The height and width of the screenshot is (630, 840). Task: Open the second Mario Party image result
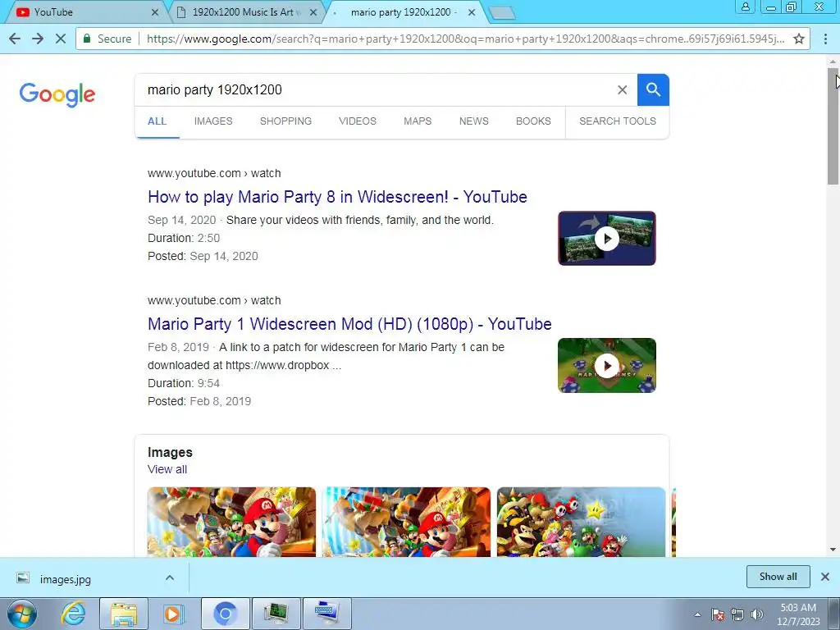pyautogui.click(x=406, y=522)
